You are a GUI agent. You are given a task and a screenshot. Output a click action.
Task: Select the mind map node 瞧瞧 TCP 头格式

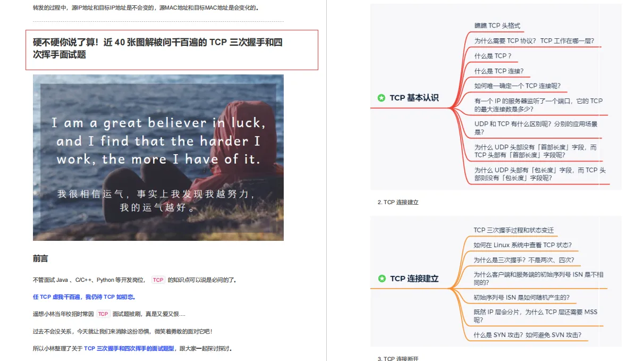pyautogui.click(x=497, y=26)
